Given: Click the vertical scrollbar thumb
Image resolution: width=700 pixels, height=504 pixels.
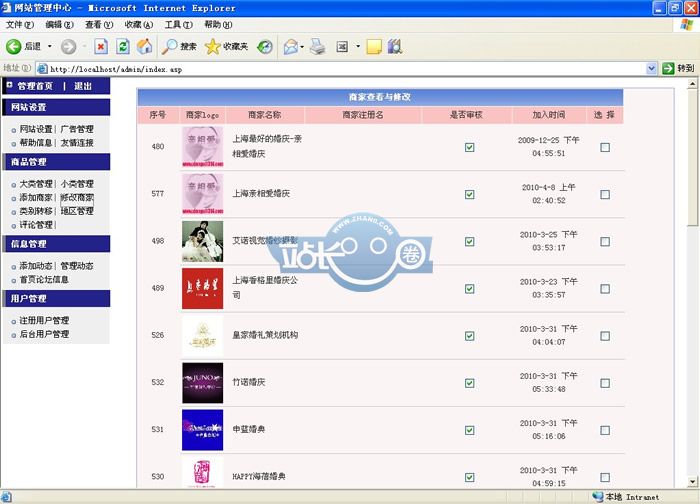Looking at the screenshot, I should pos(692,157).
